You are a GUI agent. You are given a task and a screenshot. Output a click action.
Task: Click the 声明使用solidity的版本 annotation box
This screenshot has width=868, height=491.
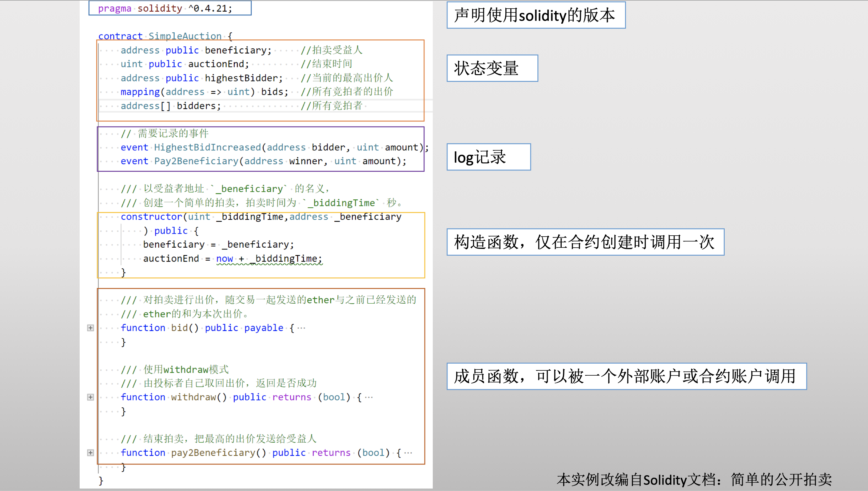(x=535, y=14)
